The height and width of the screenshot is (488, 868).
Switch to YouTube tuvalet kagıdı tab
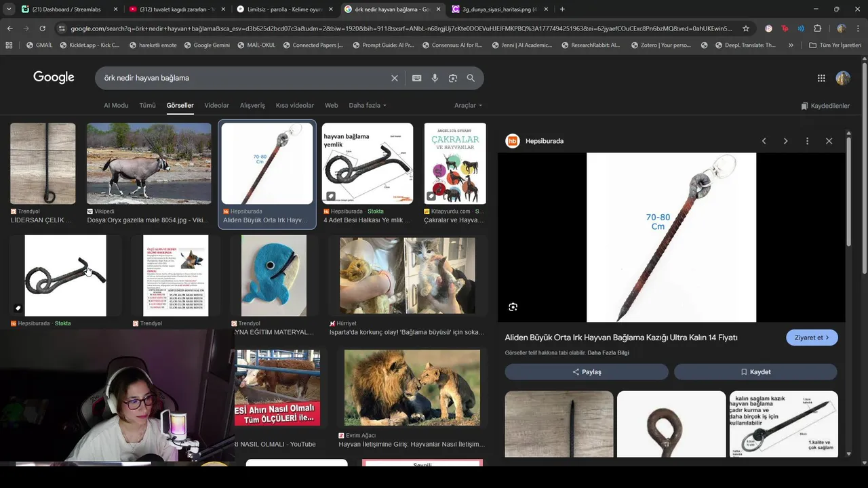pyautogui.click(x=176, y=9)
